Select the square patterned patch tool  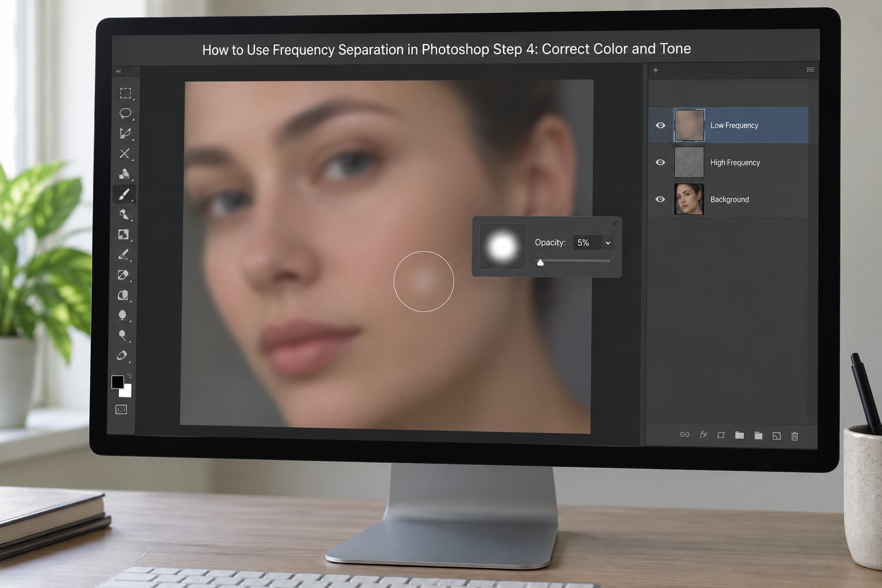[x=123, y=234]
